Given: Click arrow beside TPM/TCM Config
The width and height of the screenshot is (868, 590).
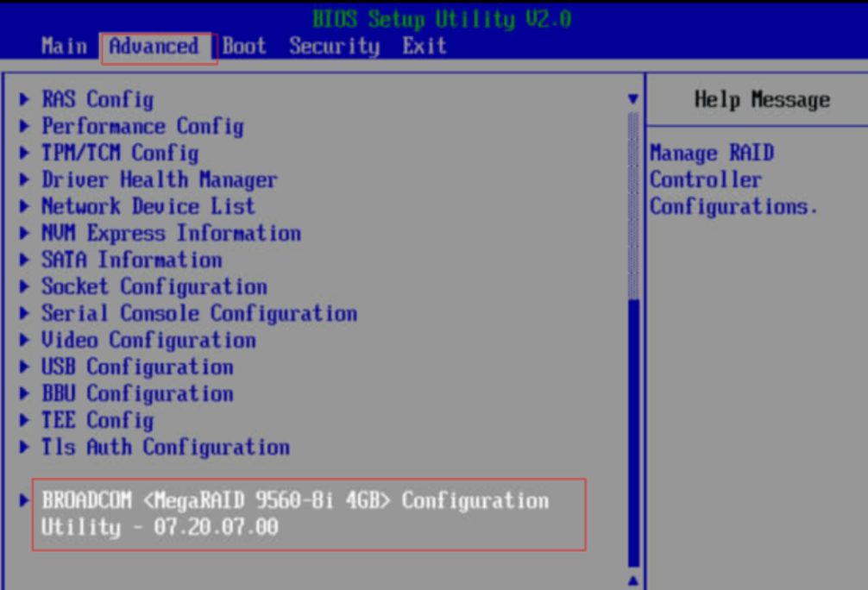Looking at the screenshot, I should [24, 153].
